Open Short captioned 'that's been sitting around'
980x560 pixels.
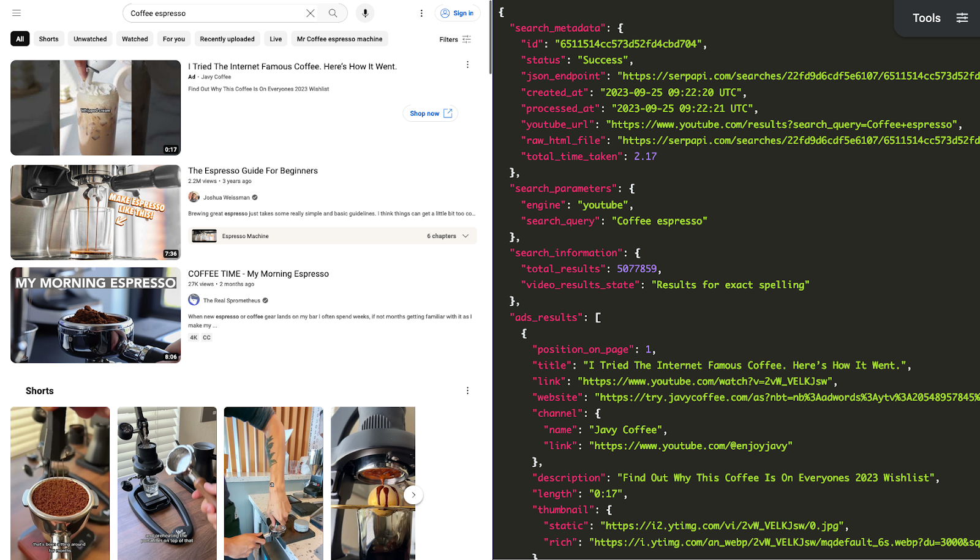60,483
